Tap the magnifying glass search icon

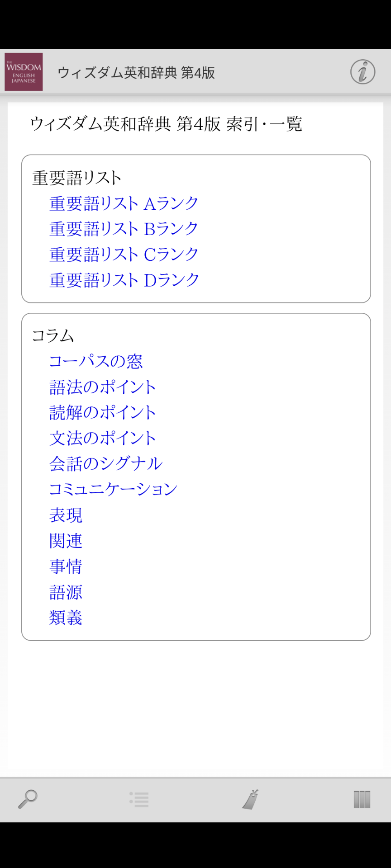(x=28, y=799)
